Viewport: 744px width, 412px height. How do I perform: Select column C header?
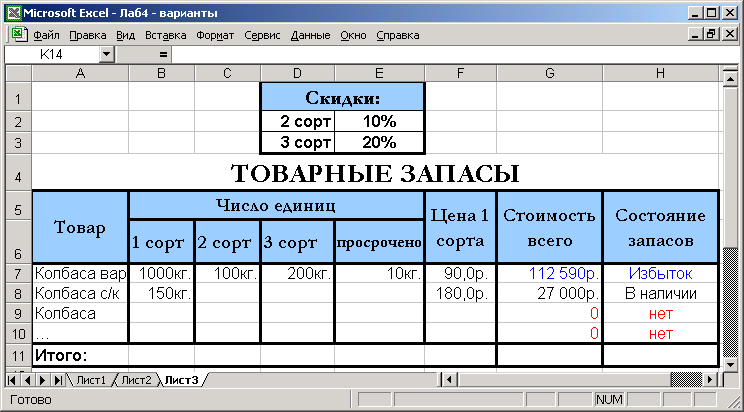227,73
